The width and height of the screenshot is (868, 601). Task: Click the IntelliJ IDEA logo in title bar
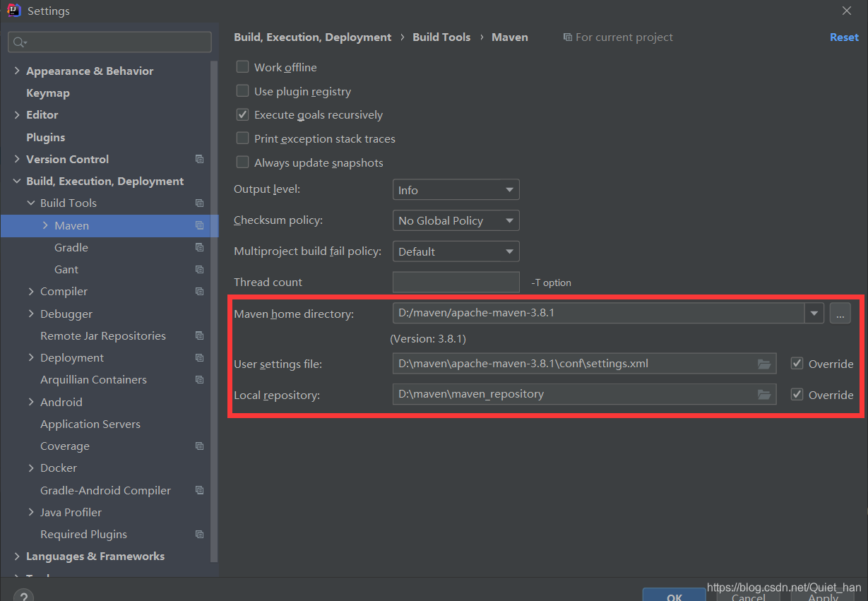click(13, 11)
